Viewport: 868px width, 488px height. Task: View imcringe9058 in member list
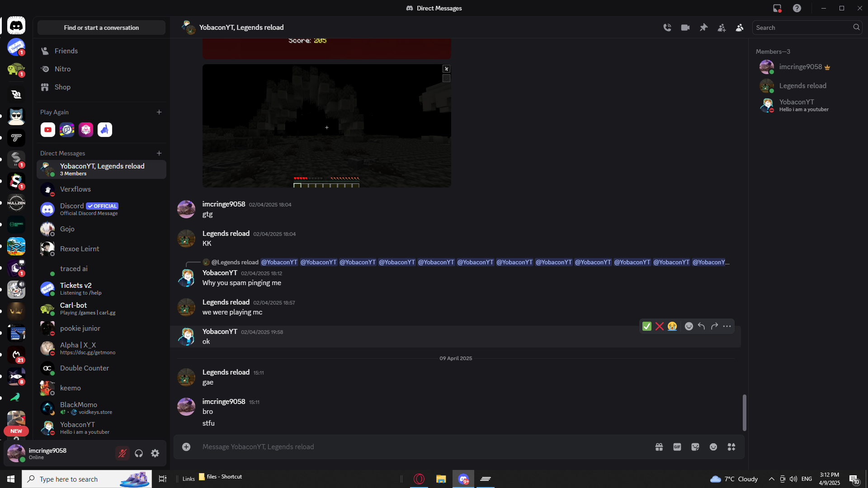click(807, 67)
